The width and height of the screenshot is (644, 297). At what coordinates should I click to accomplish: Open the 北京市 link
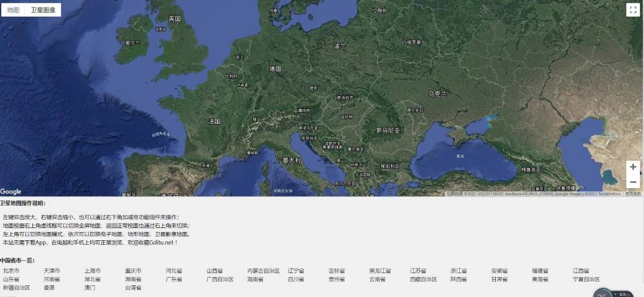click(11, 271)
